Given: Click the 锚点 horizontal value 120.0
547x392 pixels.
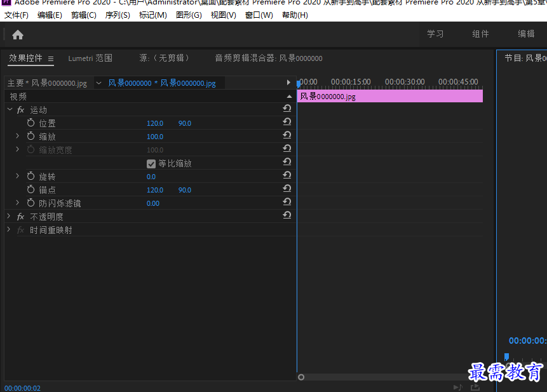Looking at the screenshot, I should click(x=155, y=190).
